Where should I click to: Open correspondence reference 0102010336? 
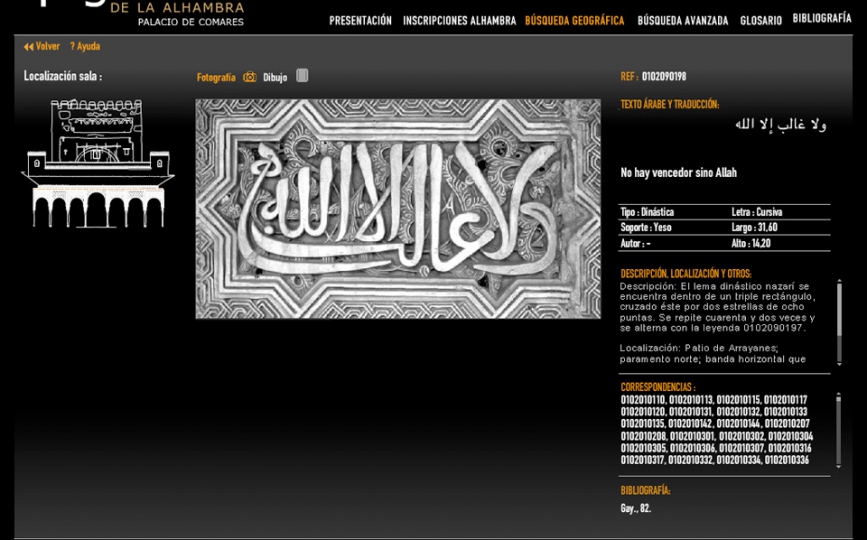(787, 460)
